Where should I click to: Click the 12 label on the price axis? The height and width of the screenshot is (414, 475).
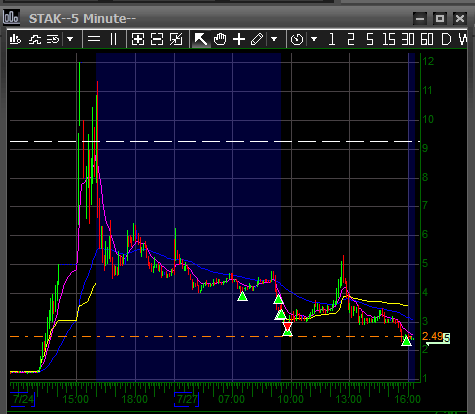point(428,61)
